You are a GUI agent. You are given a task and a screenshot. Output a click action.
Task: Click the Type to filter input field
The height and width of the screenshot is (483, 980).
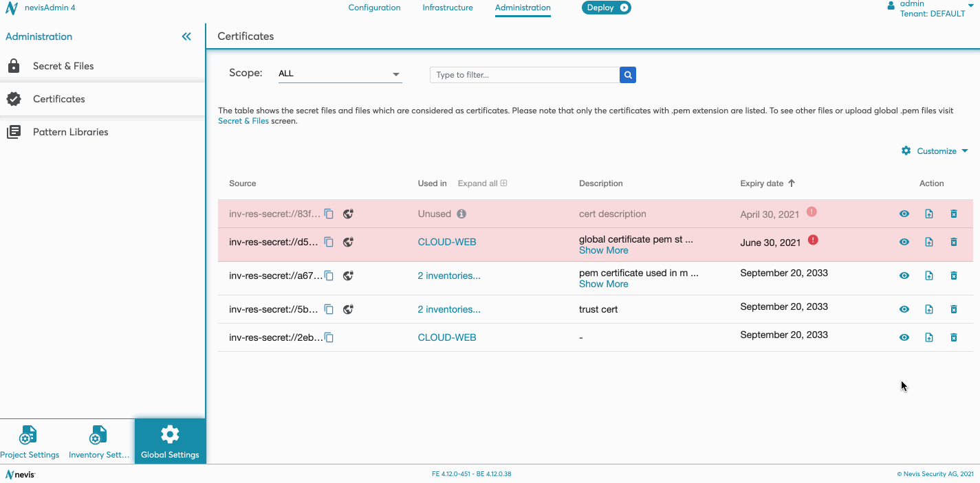pyautogui.click(x=524, y=75)
